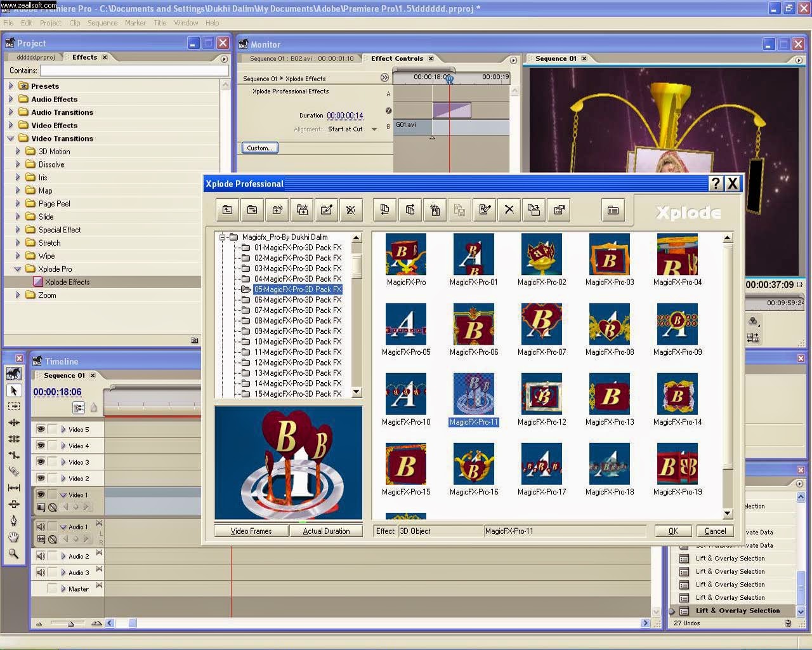Hide the Video 3 track

41,461
